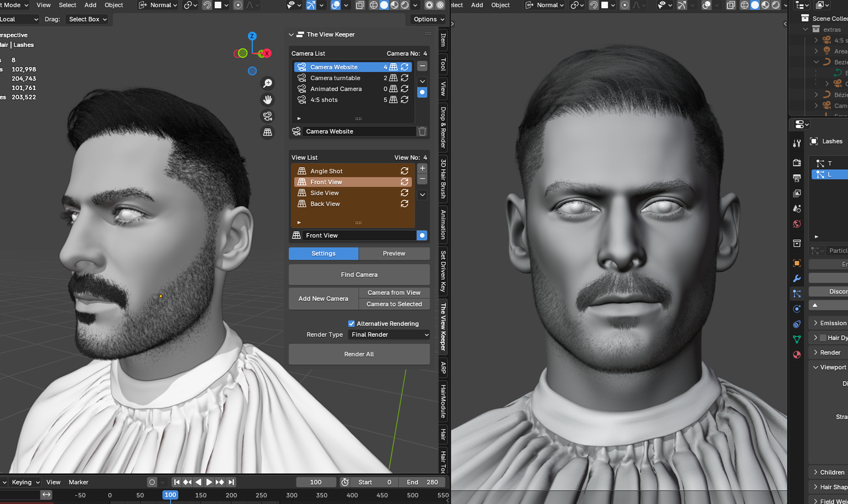Open the Render properties tab icon
This screenshot has width=848, height=504.
pos(797,163)
